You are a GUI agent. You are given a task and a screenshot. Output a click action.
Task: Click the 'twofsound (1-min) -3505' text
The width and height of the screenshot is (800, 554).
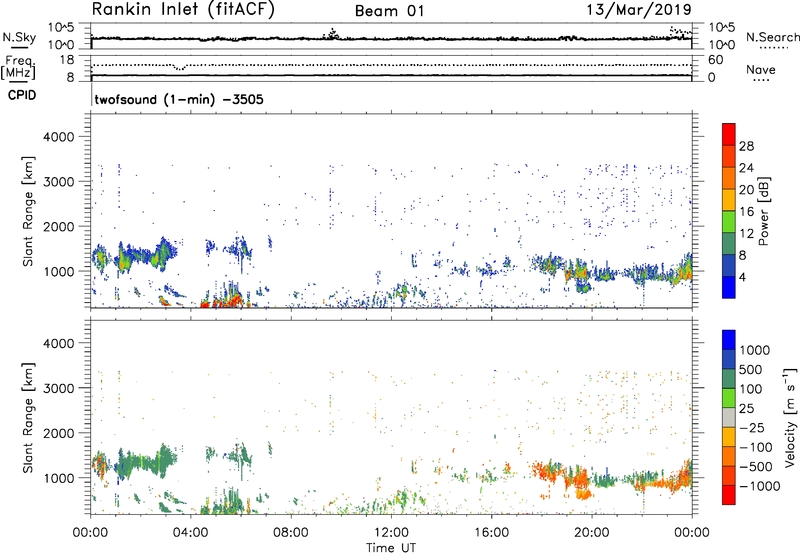(179, 99)
